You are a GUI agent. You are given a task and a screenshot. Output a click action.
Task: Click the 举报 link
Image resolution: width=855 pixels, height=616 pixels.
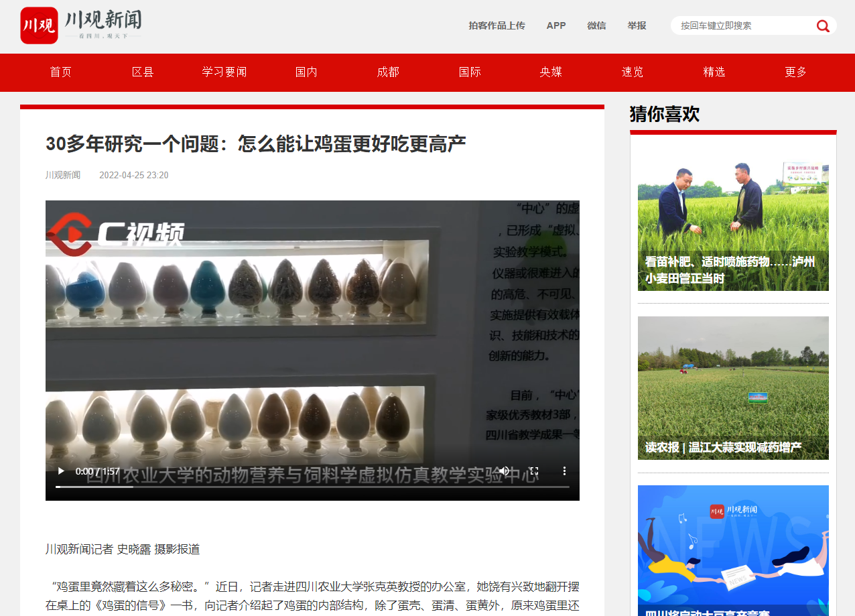click(637, 25)
